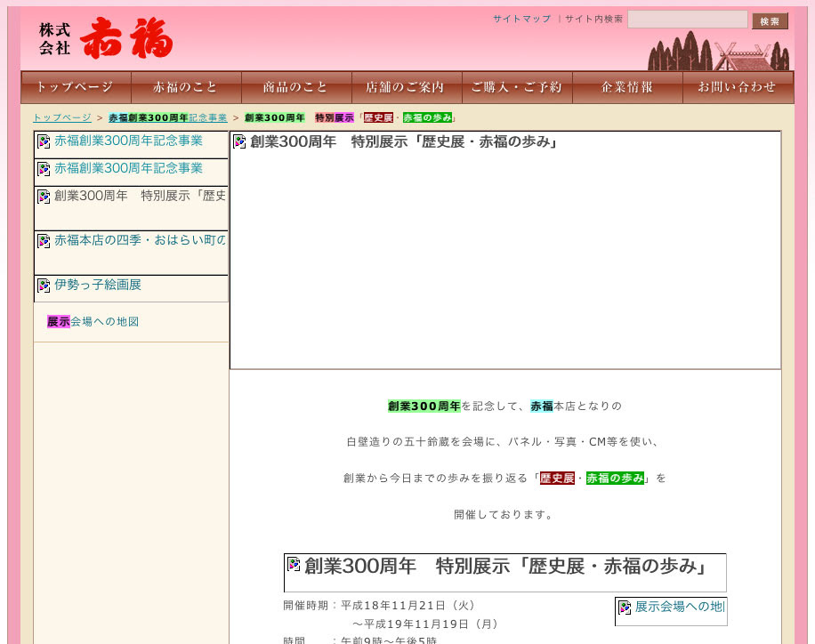
Task: Select sidebar 創業300周年 特別展示 item
Action: 131,208
